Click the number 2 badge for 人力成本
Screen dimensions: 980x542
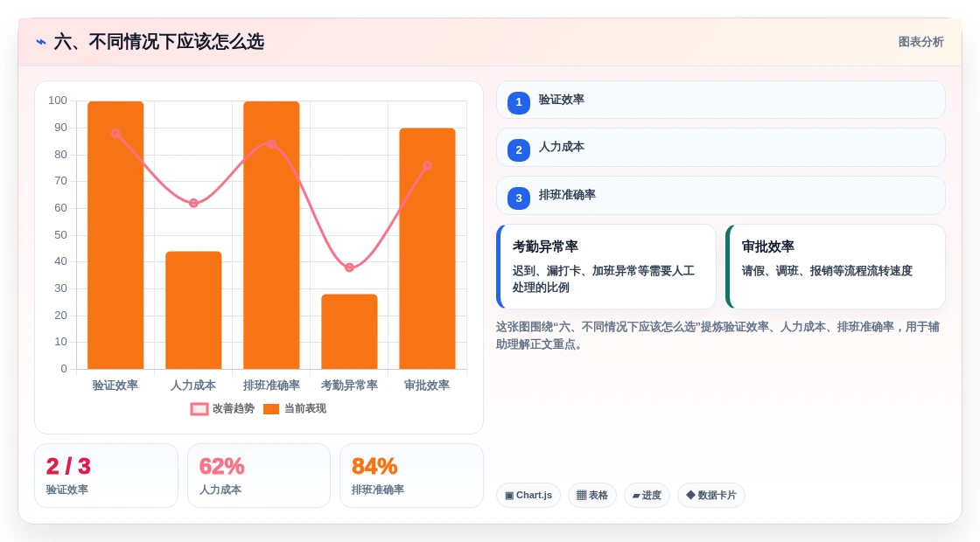519,149
